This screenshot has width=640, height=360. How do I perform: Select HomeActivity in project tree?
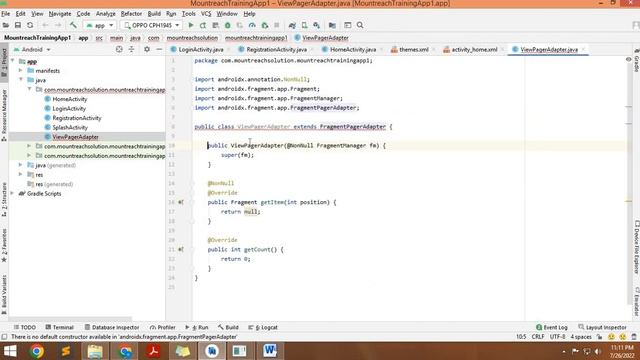(70, 99)
